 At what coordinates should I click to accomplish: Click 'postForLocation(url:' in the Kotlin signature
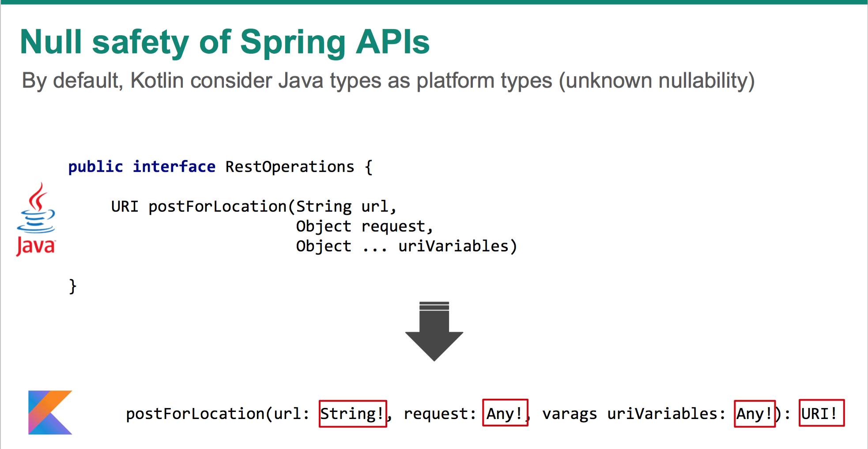point(218,414)
